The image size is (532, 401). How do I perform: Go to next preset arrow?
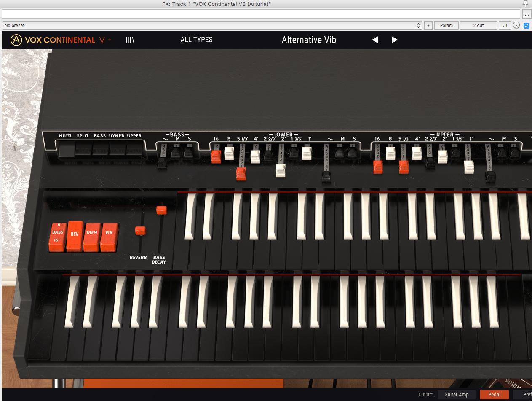(394, 40)
